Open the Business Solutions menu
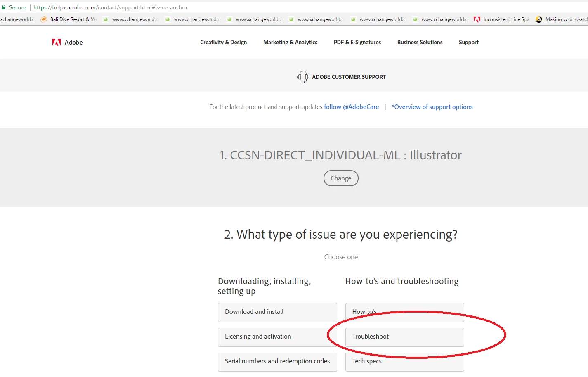 (x=420, y=42)
